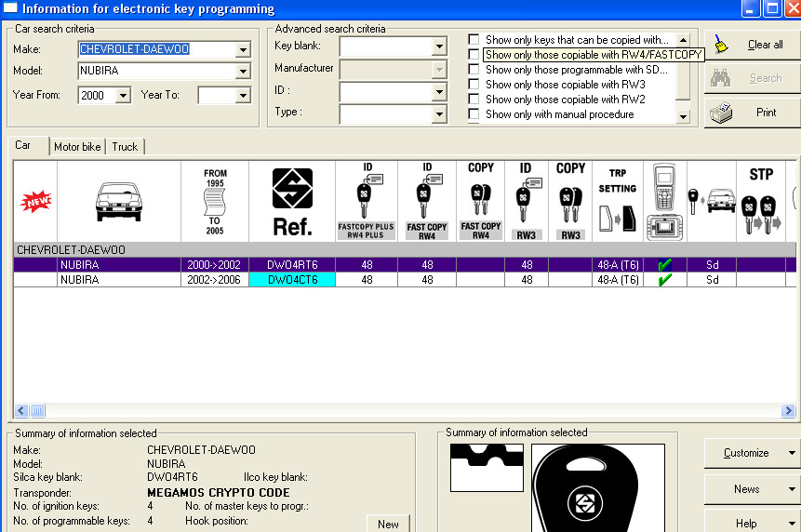Viewport: 801px width, 532px height.
Task: Open the Help dropdown button
Action: click(753, 522)
